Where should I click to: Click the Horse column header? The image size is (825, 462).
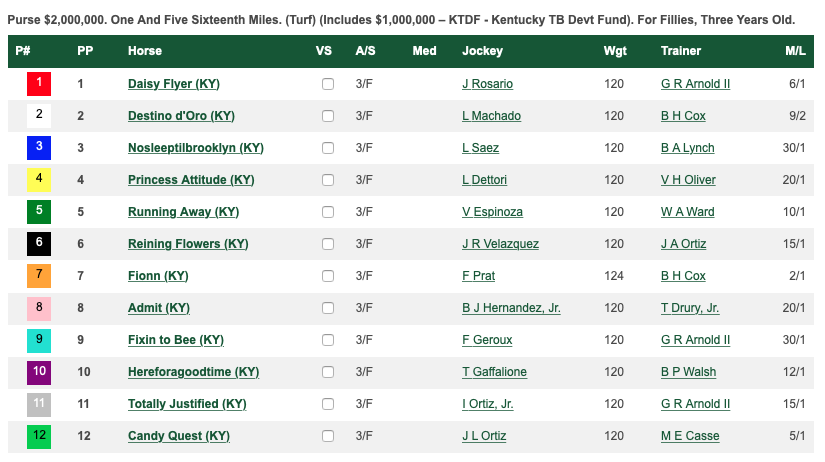[145, 51]
